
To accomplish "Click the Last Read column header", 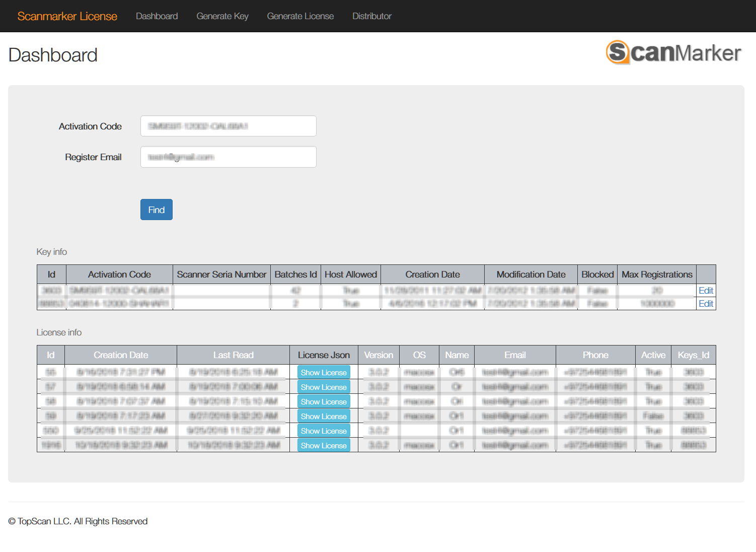I will pyautogui.click(x=233, y=355).
